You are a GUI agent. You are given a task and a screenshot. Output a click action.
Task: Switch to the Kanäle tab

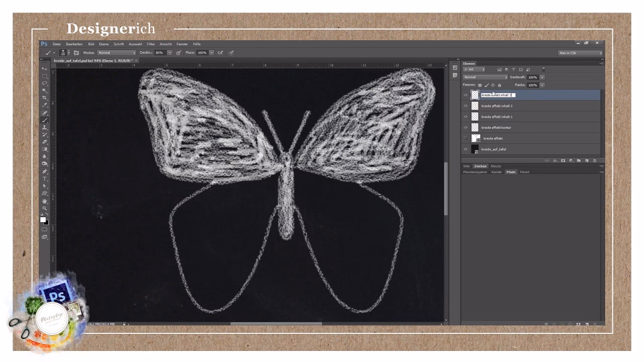(x=496, y=172)
